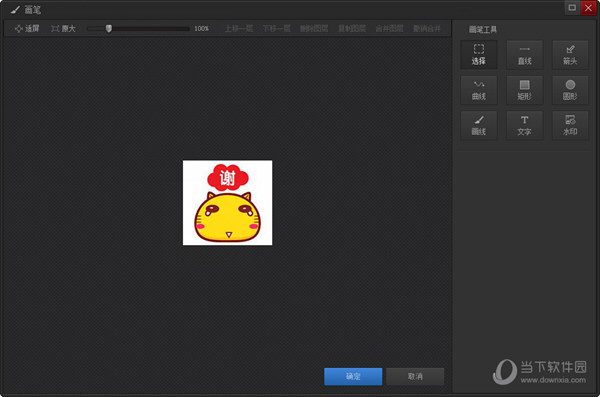Select the 水印 watermark tool
The height and width of the screenshot is (397, 600).
[570, 126]
